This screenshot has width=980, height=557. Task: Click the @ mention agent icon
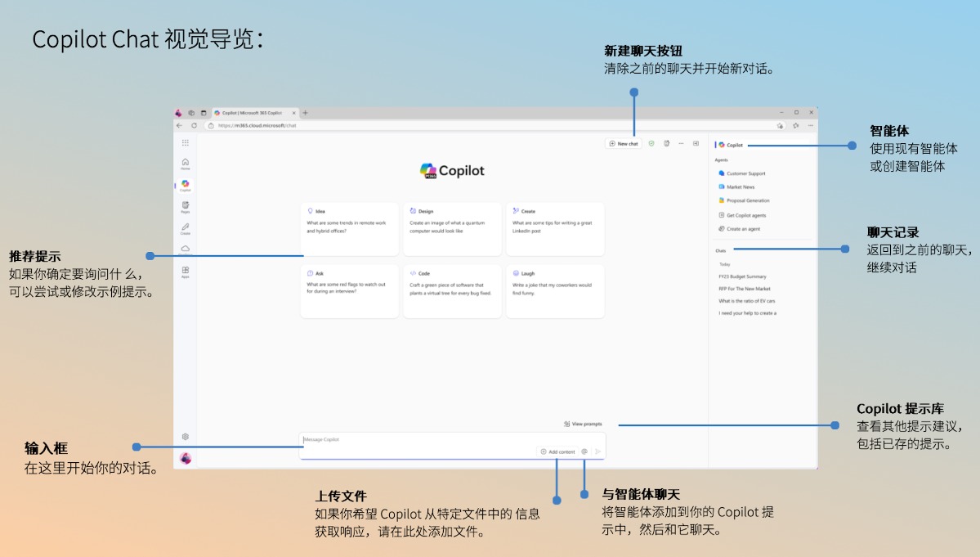584,451
